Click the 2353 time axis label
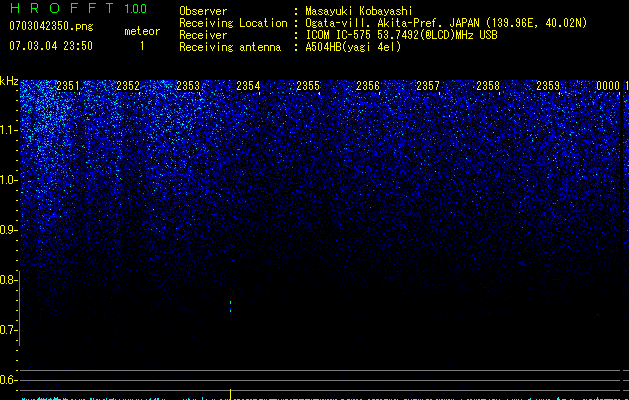629x400 pixels. pyautogui.click(x=188, y=86)
